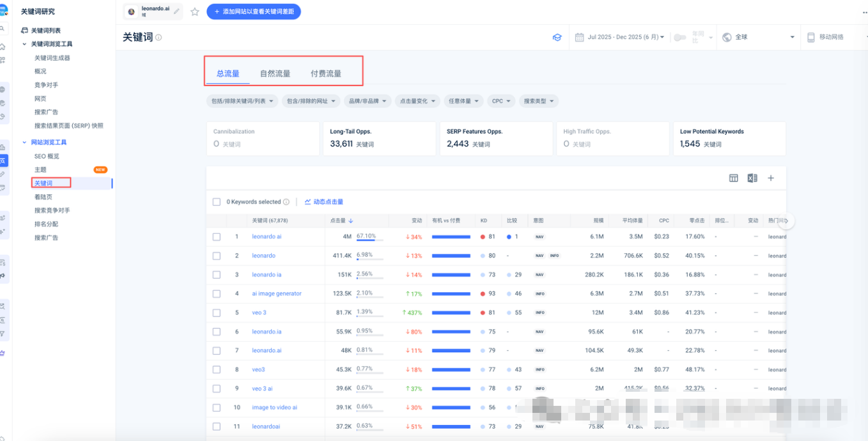The height and width of the screenshot is (441, 868).
Task: Click the home icon in left rail
Action: tap(3, 47)
